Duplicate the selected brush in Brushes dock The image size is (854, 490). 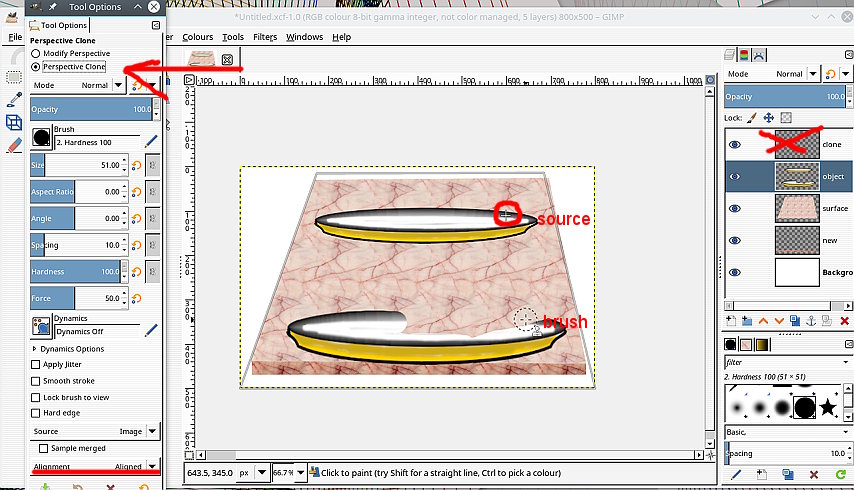click(x=788, y=475)
